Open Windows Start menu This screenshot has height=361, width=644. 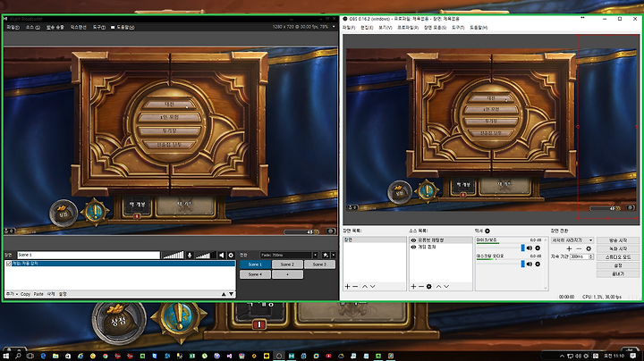(5, 356)
